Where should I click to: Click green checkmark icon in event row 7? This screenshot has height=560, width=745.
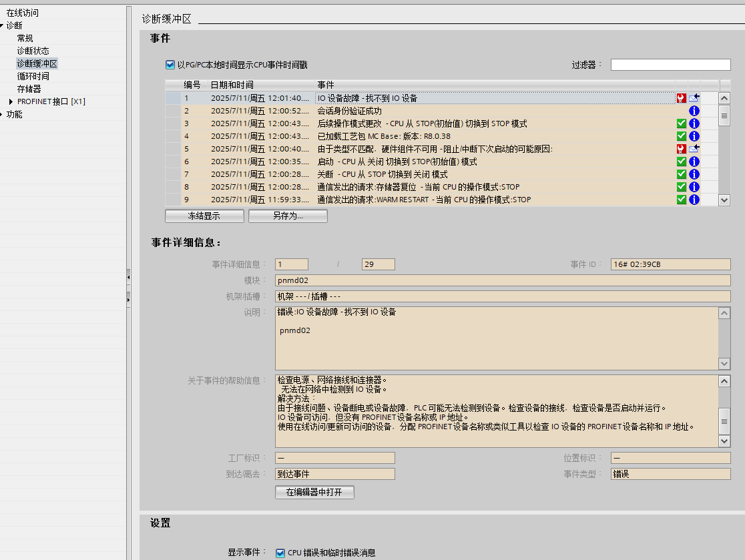[x=681, y=174]
